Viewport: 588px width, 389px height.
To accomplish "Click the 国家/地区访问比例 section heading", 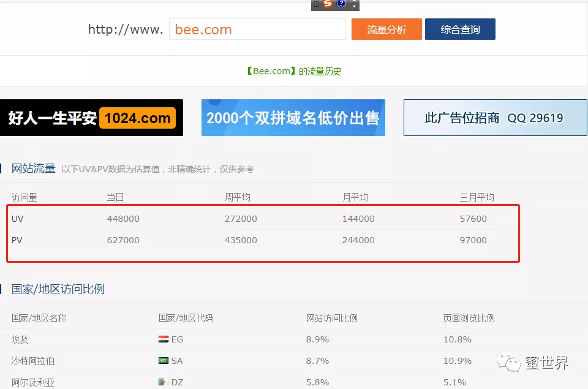I will (x=58, y=289).
